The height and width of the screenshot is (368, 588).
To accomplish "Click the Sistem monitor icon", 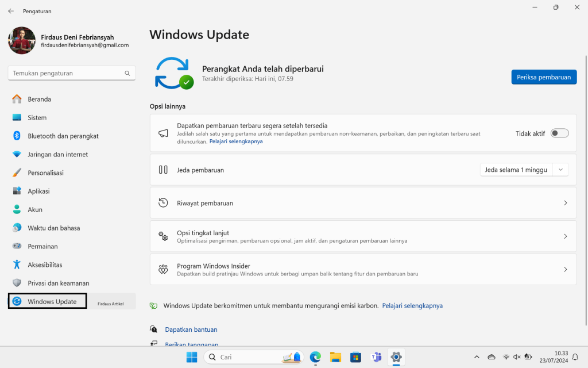I will coord(17,117).
